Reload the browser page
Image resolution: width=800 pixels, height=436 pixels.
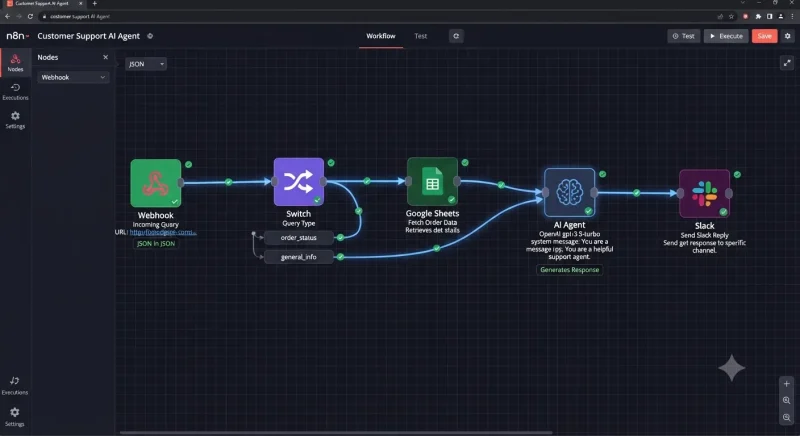pyautogui.click(x=30, y=16)
